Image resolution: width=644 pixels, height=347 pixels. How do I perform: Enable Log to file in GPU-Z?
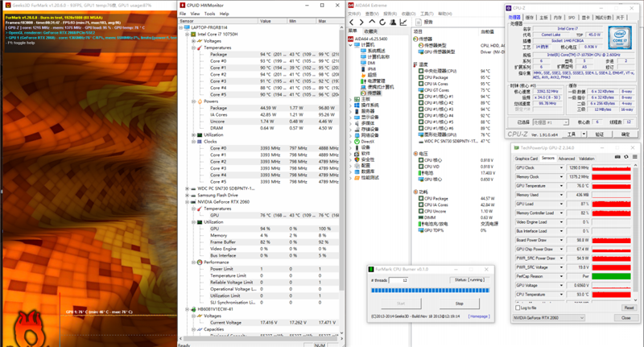pyautogui.click(x=518, y=308)
